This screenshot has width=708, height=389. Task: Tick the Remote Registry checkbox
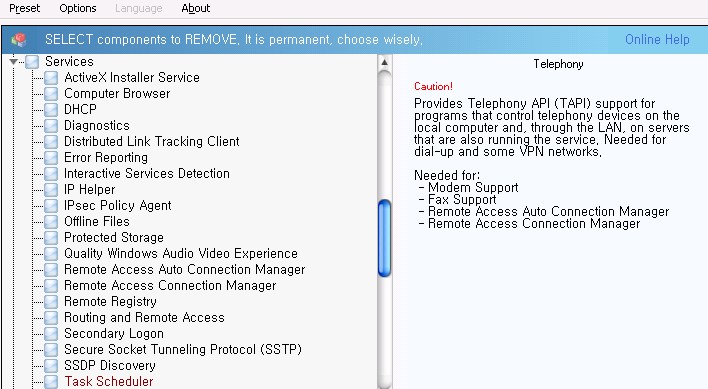pos(51,302)
